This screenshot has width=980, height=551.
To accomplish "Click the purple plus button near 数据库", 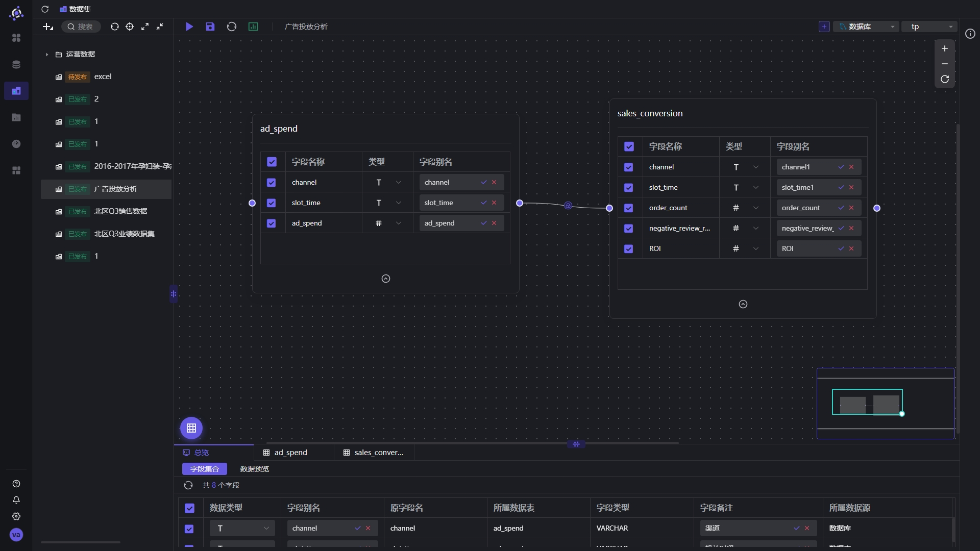I will [x=824, y=27].
